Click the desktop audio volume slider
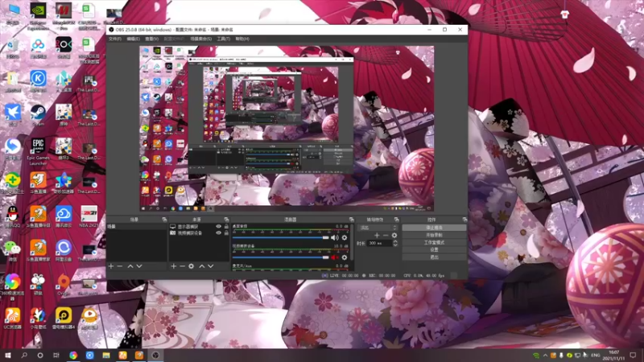 (x=281, y=237)
